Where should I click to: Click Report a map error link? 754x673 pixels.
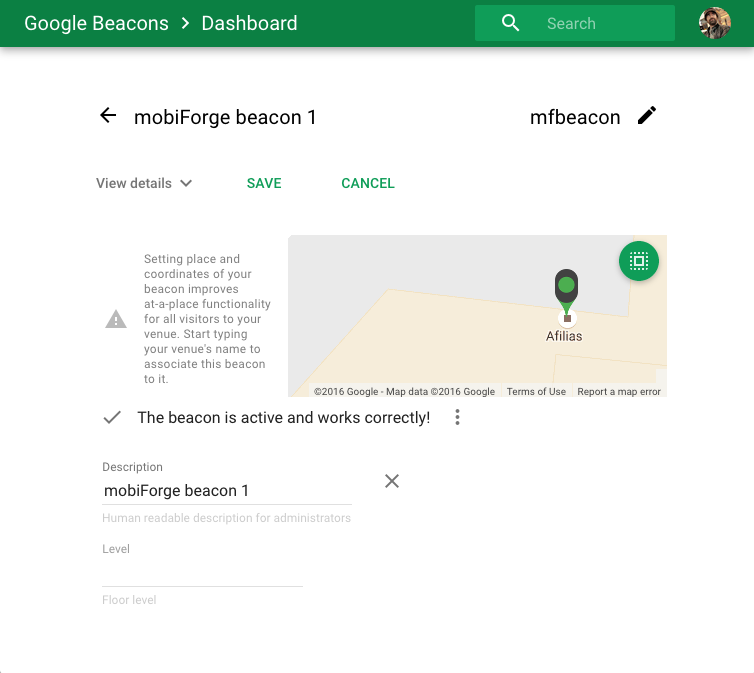pos(619,391)
